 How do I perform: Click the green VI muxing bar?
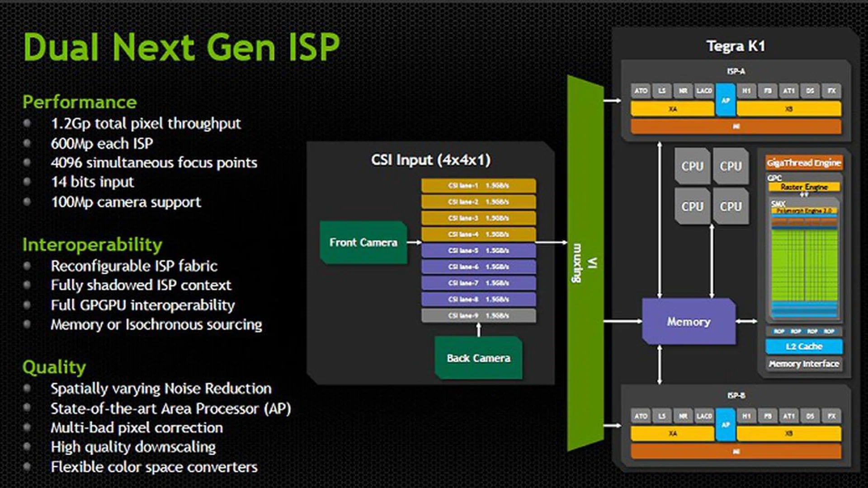(x=585, y=263)
